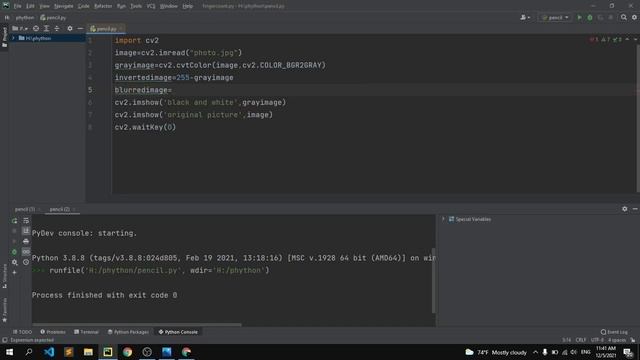Open Python Packages tool window
640x360 pixels.
point(128,332)
